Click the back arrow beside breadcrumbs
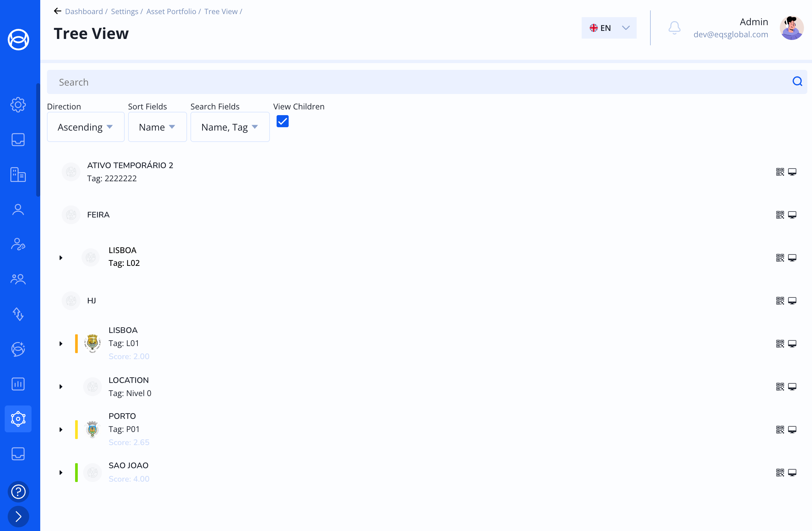 tap(57, 11)
